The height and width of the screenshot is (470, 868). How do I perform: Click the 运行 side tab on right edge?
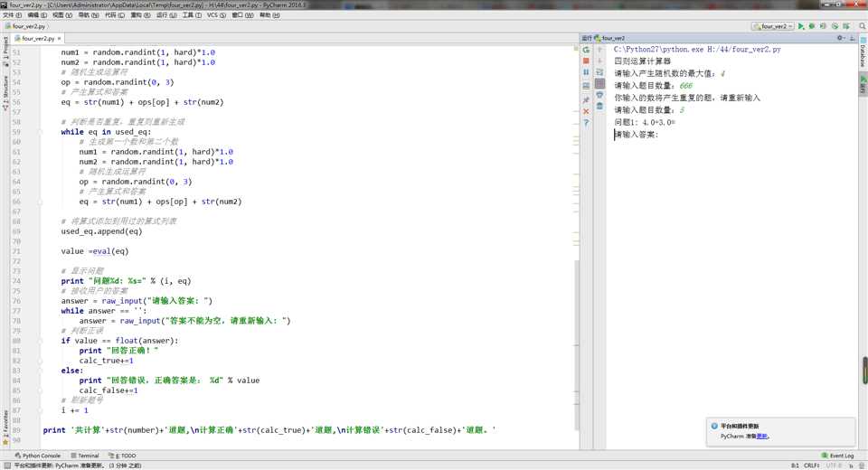[863, 85]
